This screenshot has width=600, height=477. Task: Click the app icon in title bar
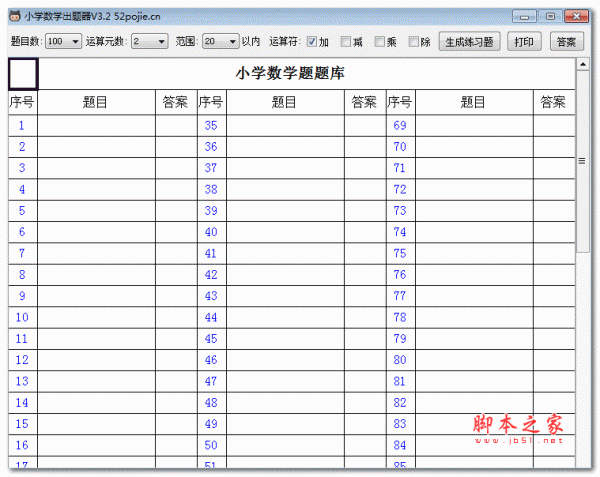[15, 17]
